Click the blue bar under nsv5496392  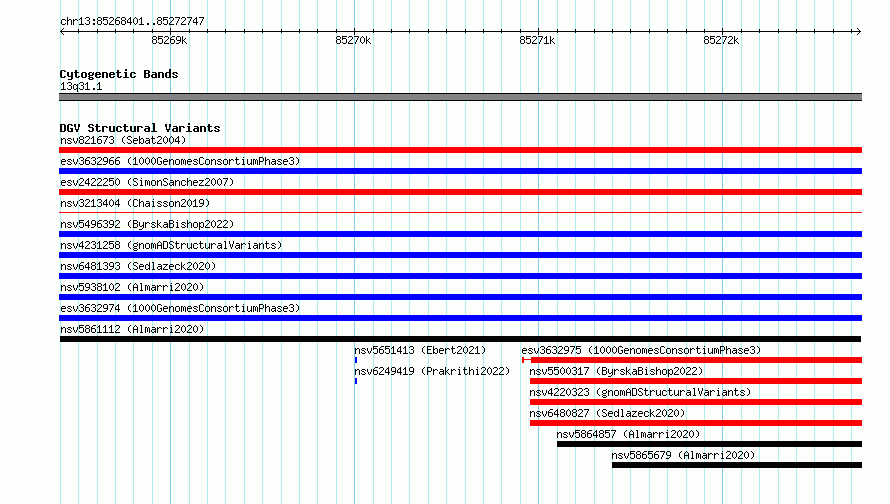click(x=460, y=234)
